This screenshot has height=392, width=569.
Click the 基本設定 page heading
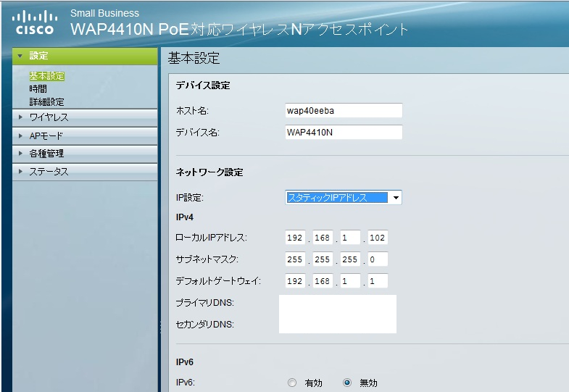(194, 58)
